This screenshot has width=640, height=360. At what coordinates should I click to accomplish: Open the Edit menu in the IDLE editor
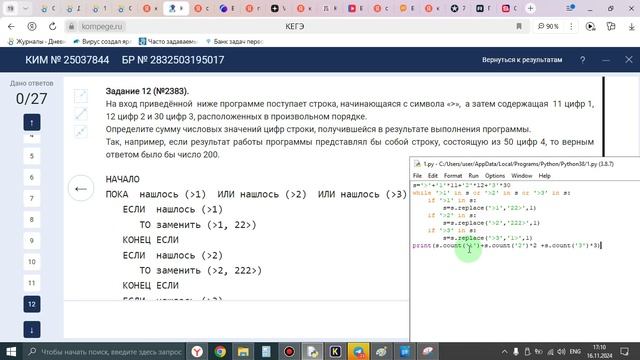pos(433,176)
